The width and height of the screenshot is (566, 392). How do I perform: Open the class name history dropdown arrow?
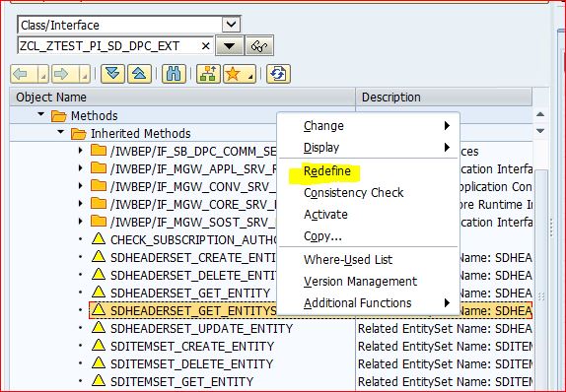(229, 46)
